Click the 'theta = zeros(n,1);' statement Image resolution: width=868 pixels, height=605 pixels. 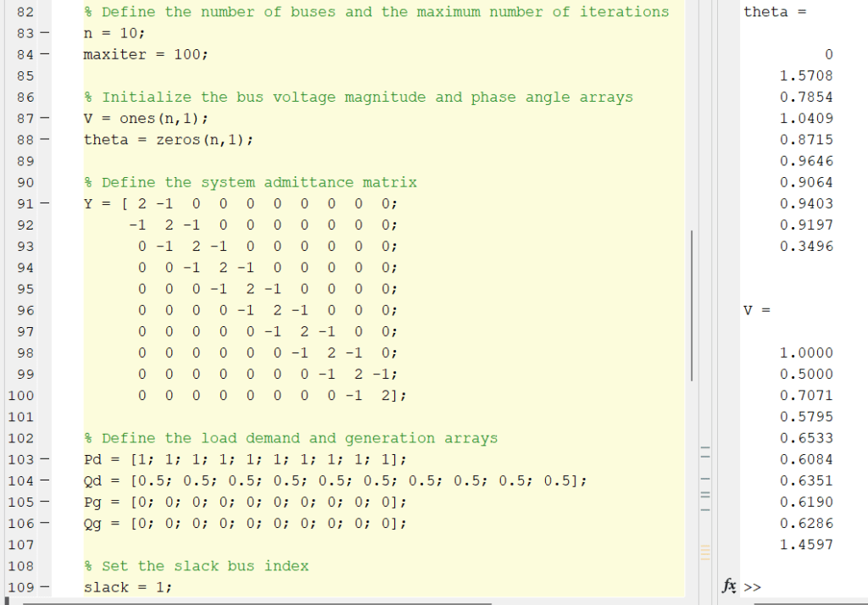(169, 140)
